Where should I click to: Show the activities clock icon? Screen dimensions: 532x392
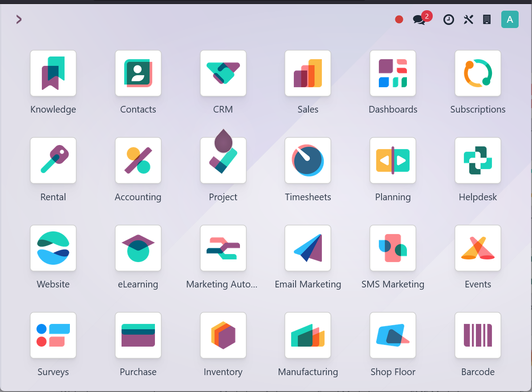tap(448, 20)
